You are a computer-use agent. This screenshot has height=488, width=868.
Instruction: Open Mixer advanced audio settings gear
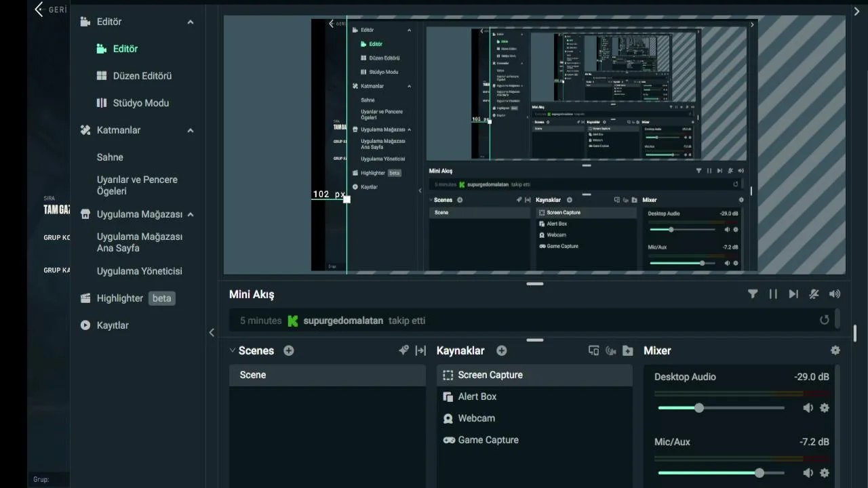835,350
